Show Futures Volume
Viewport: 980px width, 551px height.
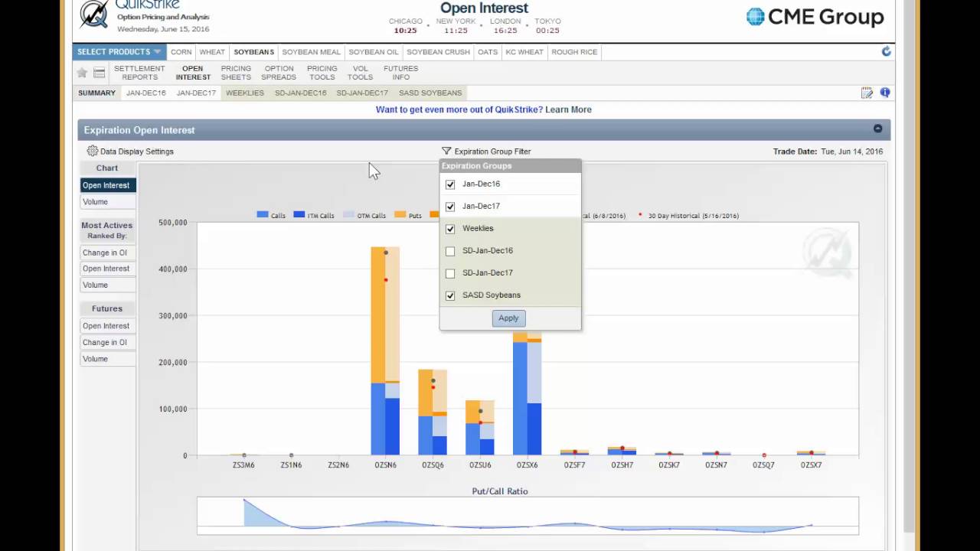point(108,359)
